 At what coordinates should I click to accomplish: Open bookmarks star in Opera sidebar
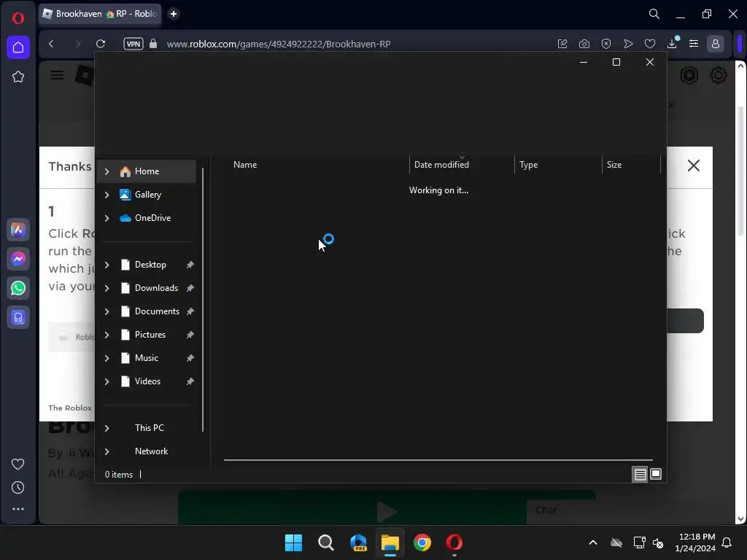point(18,77)
